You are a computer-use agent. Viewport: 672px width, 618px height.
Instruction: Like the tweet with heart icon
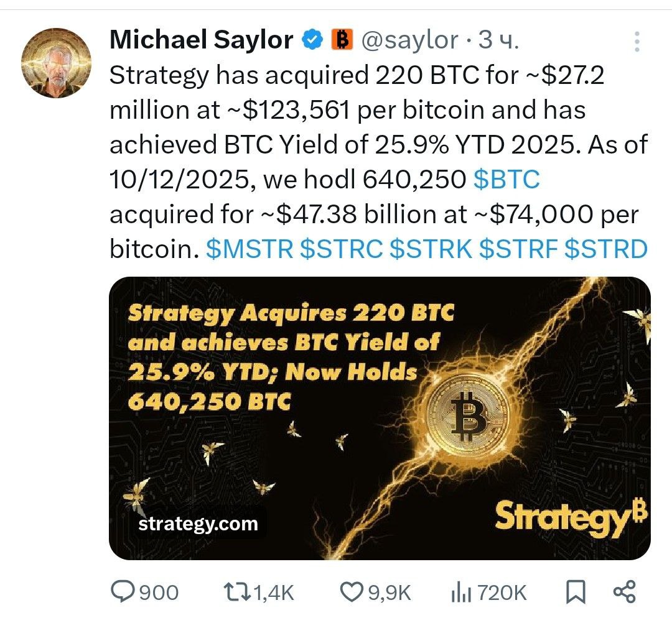click(353, 591)
